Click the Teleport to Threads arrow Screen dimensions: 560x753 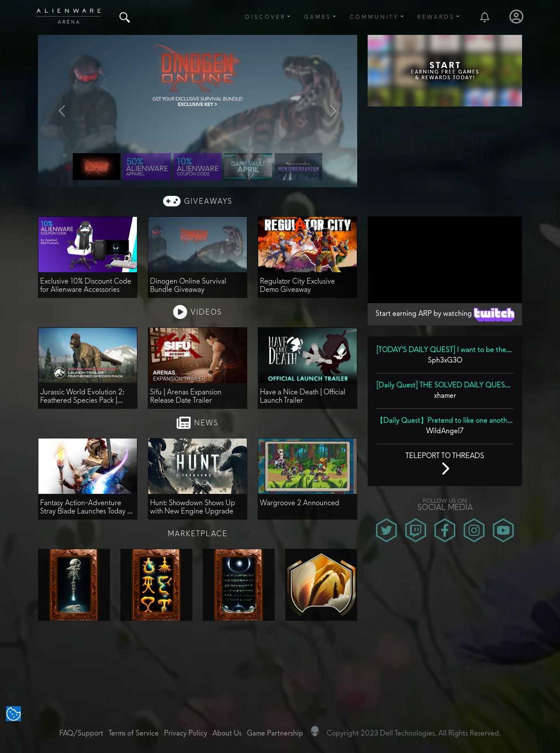tap(445, 469)
